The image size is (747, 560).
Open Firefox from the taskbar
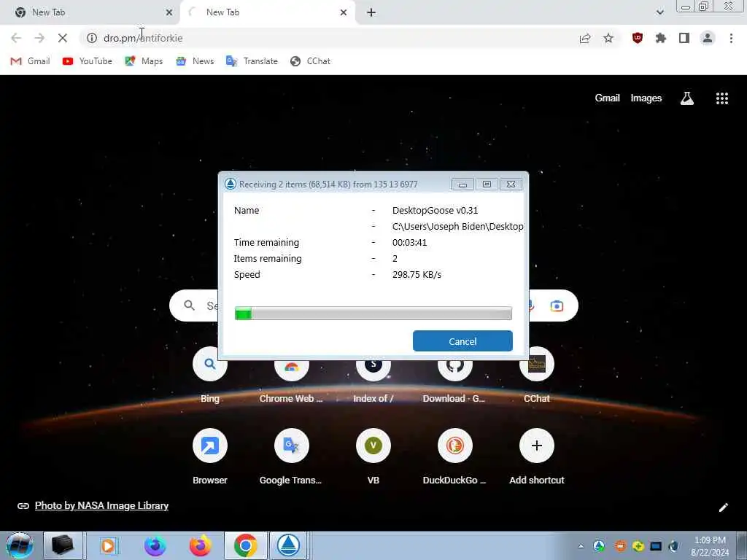tap(200, 545)
